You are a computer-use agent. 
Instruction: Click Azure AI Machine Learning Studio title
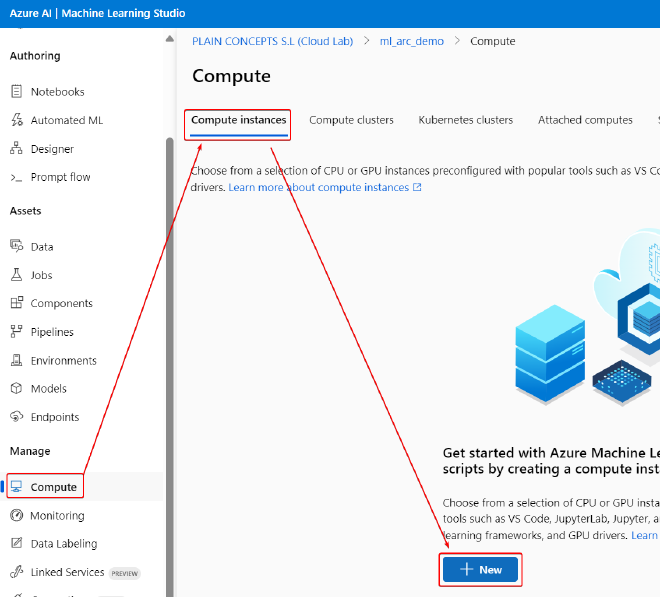coord(97,13)
